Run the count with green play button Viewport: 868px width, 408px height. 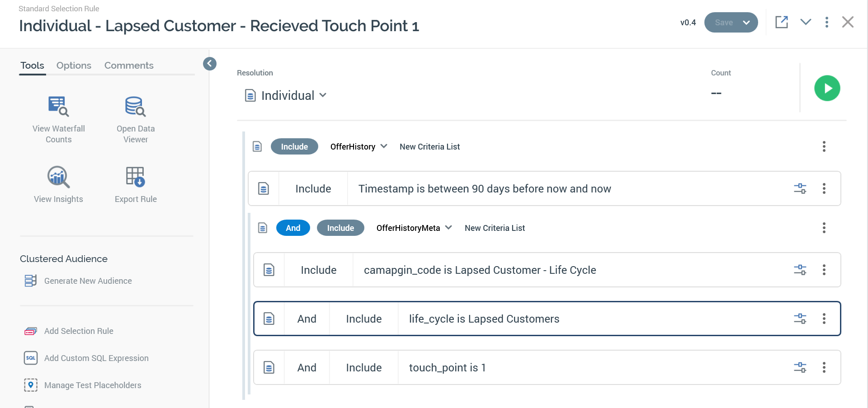(x=827, y=88)
